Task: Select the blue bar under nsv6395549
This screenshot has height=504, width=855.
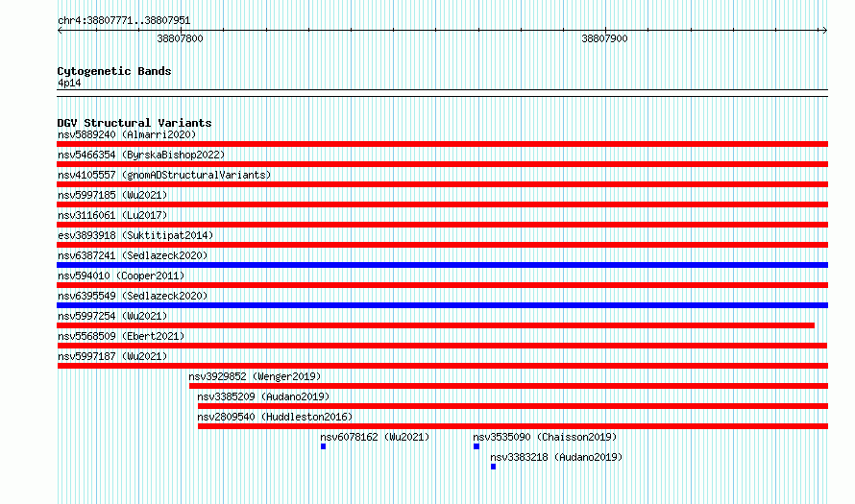Action: point(442,305)
